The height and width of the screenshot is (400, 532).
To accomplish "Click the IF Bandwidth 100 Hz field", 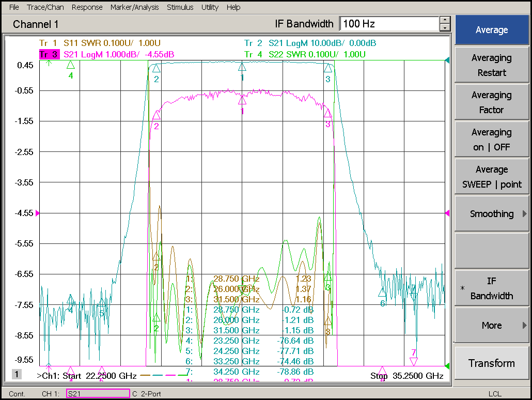I will [x=389, y=24].
